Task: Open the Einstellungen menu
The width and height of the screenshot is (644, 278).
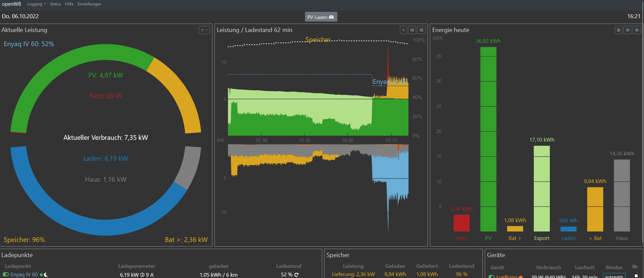Action: (89, 4)
